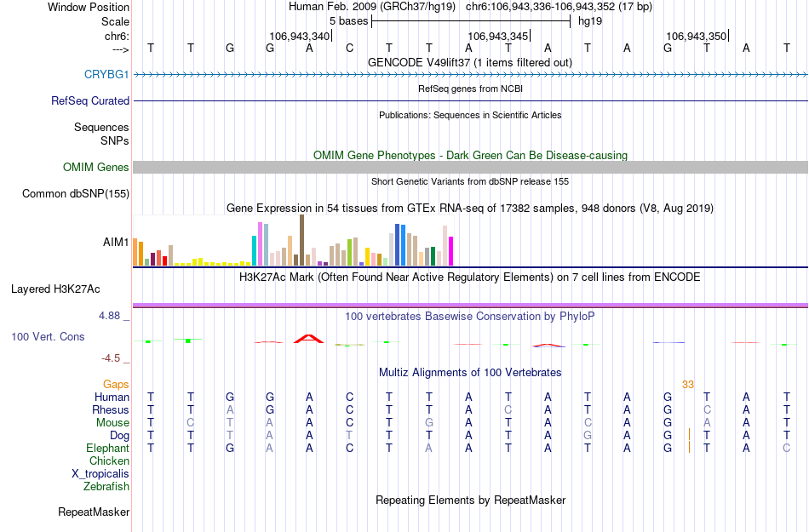The height and width of the screenshot is (532, 809).
Task: Click the cyan bar in the AIM1 expression chart
Action: click(x=255, y=250)
